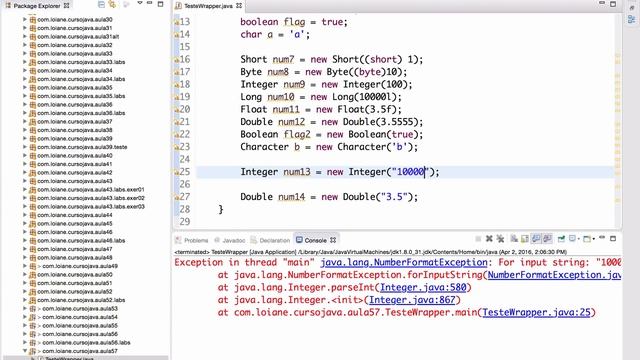Open the dropdown beside Display Selected Console
The height and width of the screenshot is (360, 640).
(578, 240)
